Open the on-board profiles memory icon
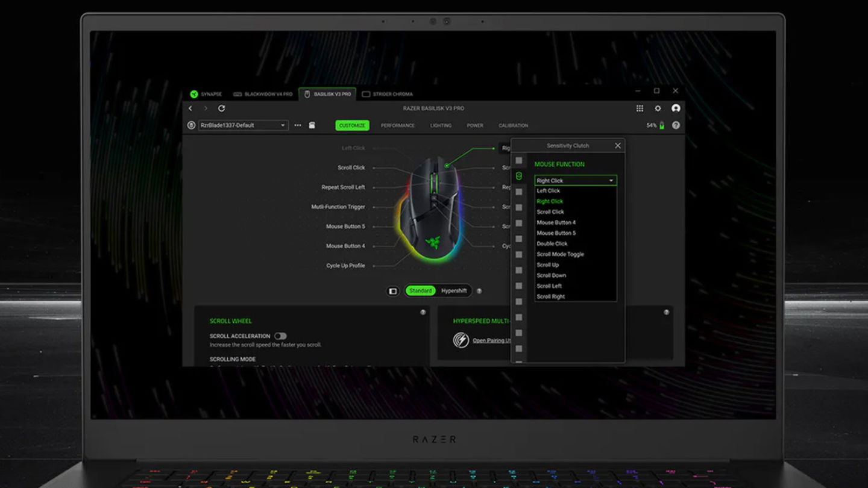The height and width of the screenshot is (488, 868). coord(312,125)
